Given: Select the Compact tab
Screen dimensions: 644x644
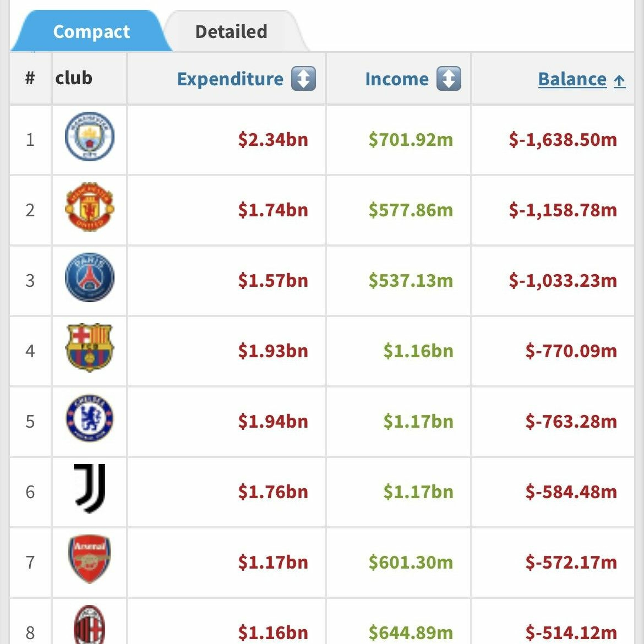Looking at the screenshot, I should pyautogui.click(x=91, y=32).
